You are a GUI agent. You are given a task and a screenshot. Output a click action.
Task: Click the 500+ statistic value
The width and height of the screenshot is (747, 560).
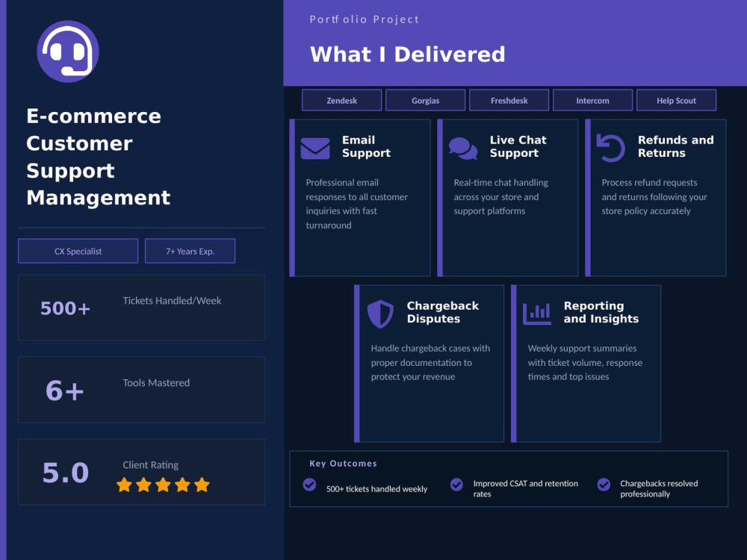coord(65,308)
